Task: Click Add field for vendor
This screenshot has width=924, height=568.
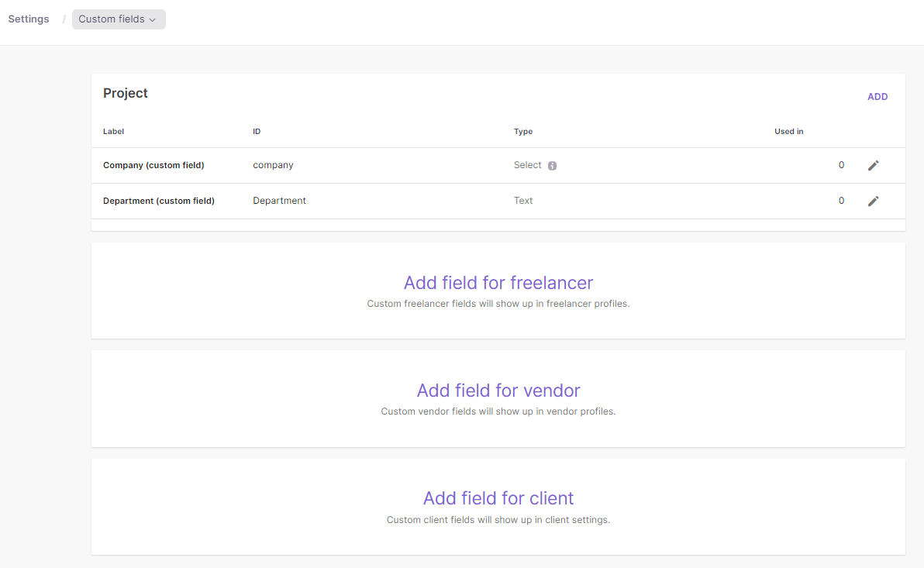Action: click(498, 391)
